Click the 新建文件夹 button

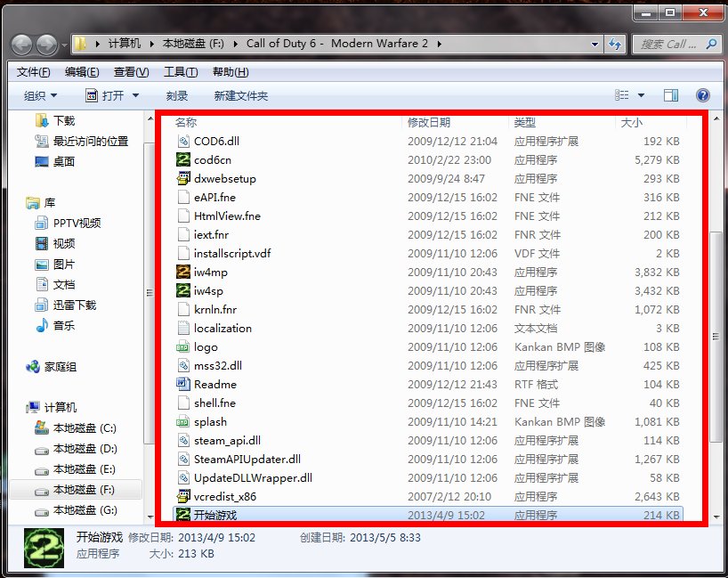click(240, 96)
